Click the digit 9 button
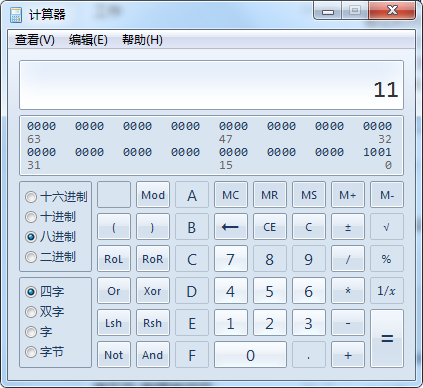This screenshot has width=423, height=388. point(309,259)
